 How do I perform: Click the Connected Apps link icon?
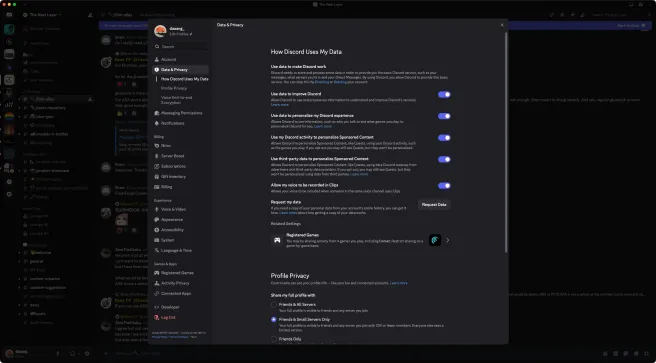tap(157, 294)
